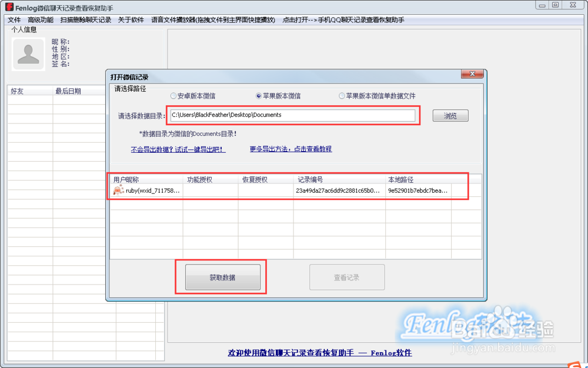The image size is (588, 368).
Task: Open the 不会导出数据?试试一键导出吧 link
Action: 178,149
